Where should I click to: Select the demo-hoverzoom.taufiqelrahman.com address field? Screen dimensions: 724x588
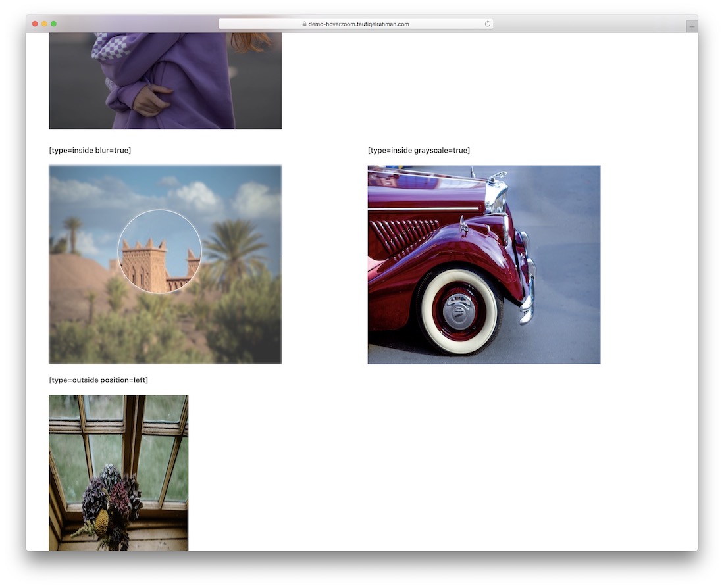[359, 24]
